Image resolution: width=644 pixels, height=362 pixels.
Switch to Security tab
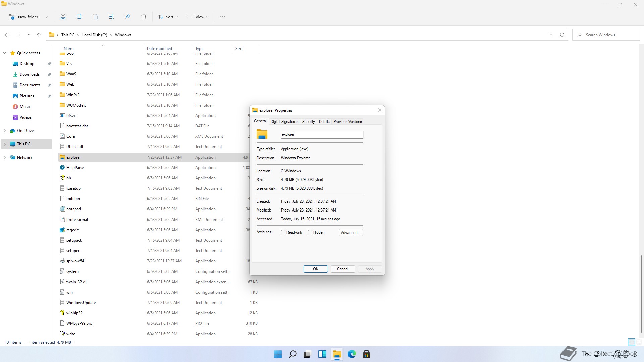point(308,122)
